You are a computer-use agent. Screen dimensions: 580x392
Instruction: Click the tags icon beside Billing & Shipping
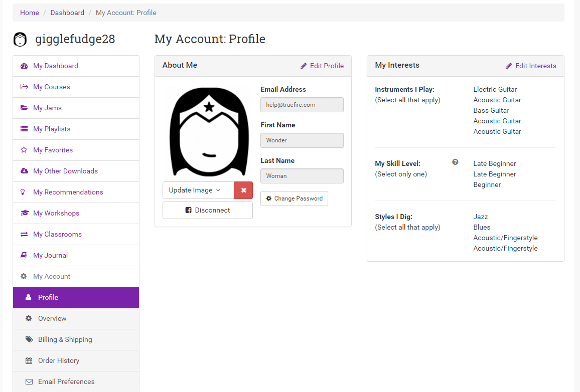tap(29, 339)
